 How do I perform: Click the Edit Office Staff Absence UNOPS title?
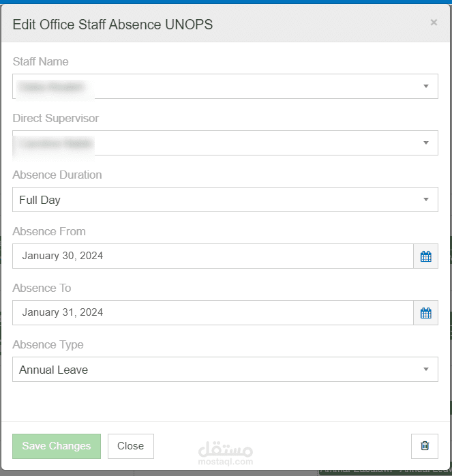112,25
